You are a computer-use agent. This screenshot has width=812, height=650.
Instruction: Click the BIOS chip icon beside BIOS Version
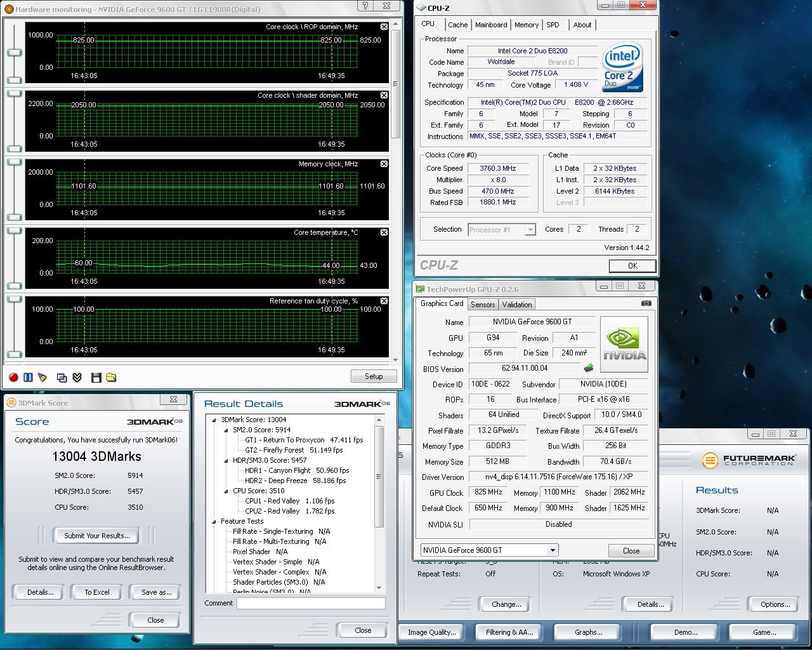589,368
